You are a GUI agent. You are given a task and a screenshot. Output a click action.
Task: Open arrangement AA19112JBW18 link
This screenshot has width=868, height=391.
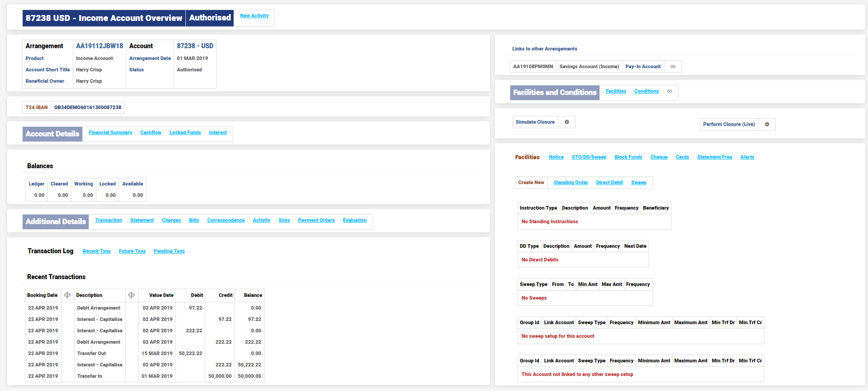click(x=100, y=46)
